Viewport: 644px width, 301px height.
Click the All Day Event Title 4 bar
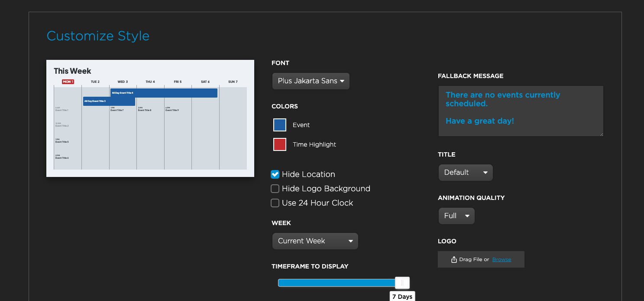(164, 93)
